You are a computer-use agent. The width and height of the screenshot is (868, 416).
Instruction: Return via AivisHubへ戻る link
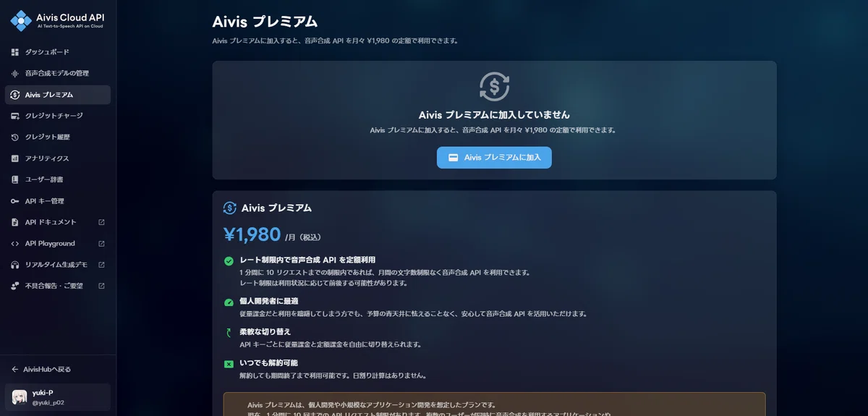[58, 369]
